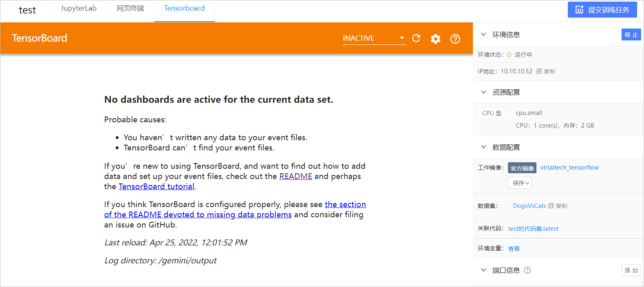Switch to the JupyterLab tab
Screen dimensions: 644x287
[x=79, y=8]
